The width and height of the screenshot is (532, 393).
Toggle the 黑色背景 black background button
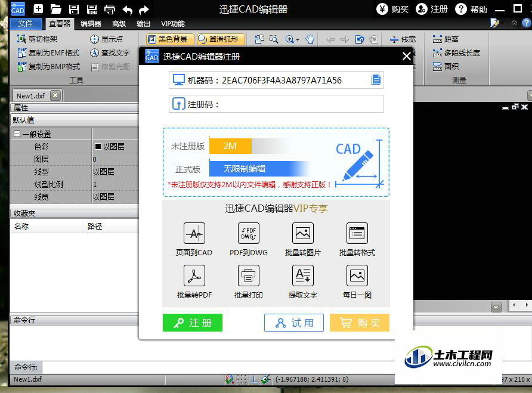pyautogui.click(x=170, y=39)
